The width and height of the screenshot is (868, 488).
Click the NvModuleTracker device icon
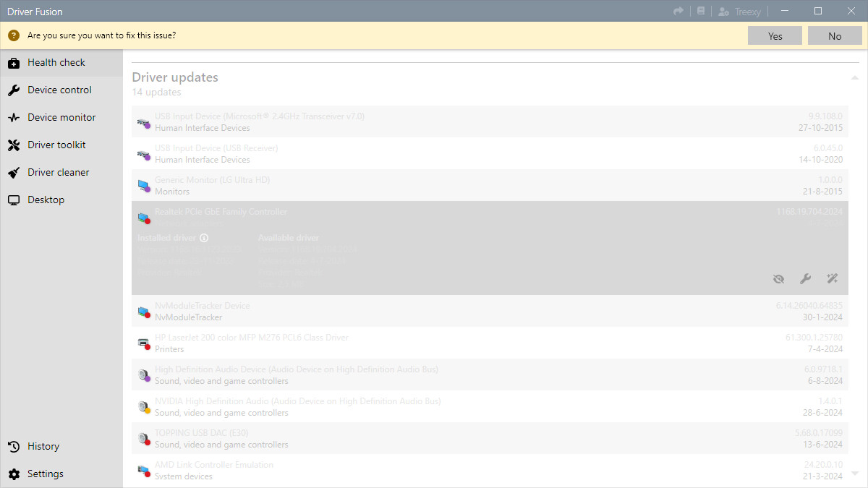point(143,312)
